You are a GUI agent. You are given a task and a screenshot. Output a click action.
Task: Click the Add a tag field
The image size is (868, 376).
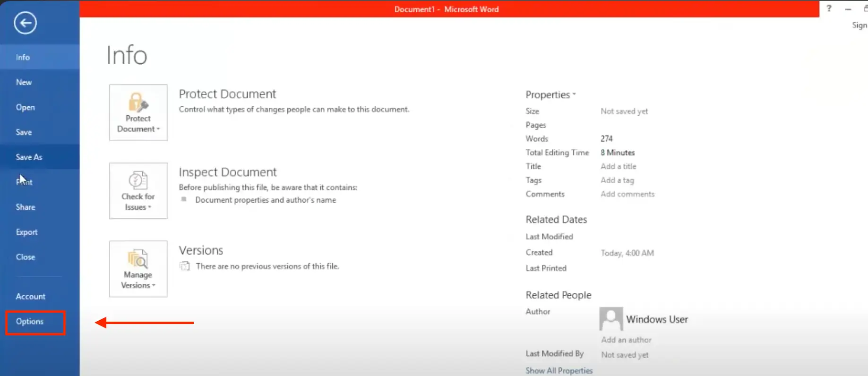pos(617,180)
